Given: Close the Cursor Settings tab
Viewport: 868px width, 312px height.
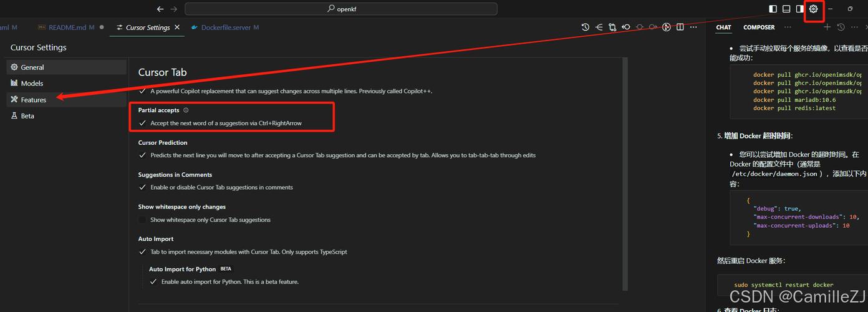Looking at the screenshot, I should tap(177, 27).
